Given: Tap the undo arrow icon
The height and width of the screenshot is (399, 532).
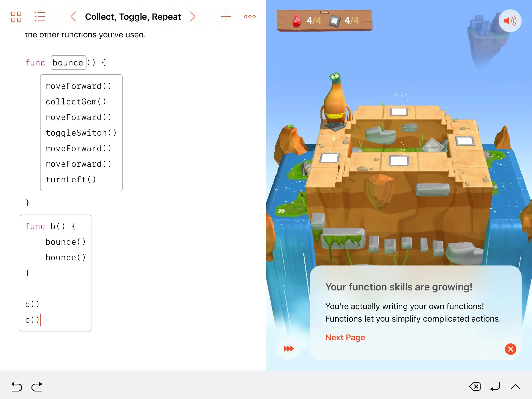Looking at the screenshot, I should pos(17,387).
